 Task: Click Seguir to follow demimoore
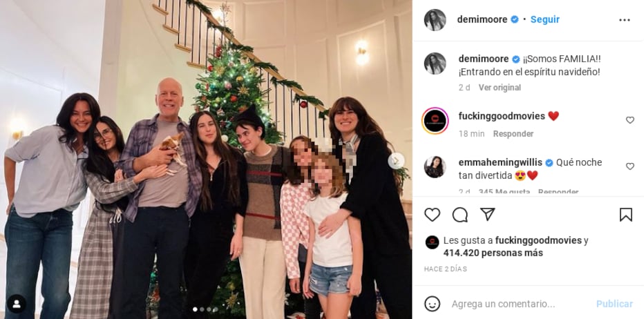click(x=544, y=19)
